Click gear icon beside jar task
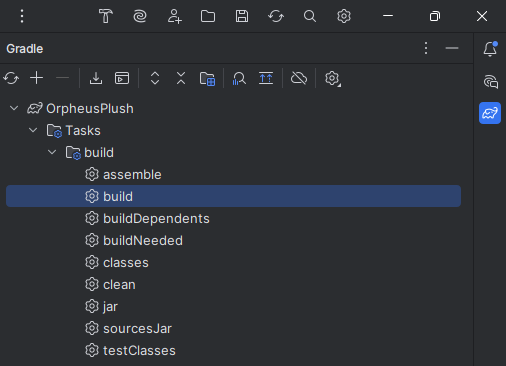The width and height of the screenshot is (506, 366). pos(92,306)
